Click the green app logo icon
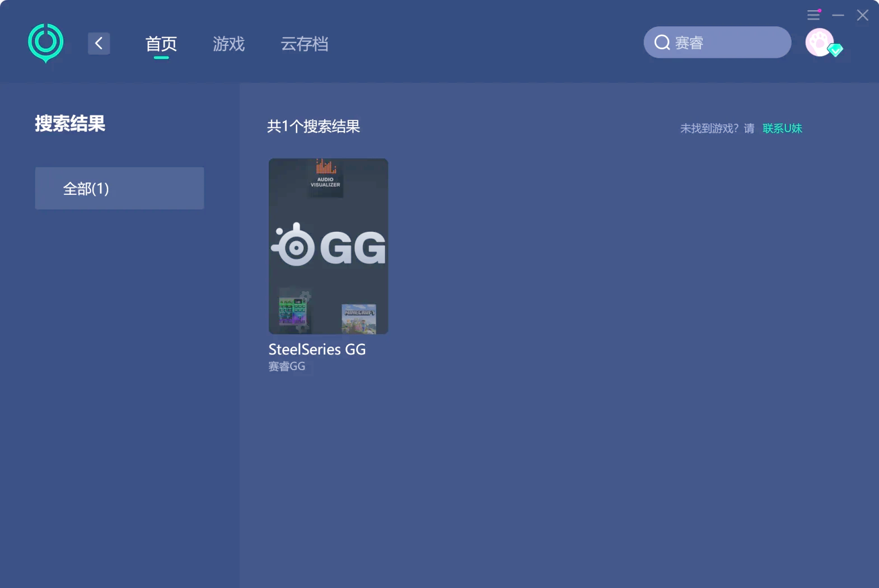This screenshot has width=879, height=588. [46, 43]
